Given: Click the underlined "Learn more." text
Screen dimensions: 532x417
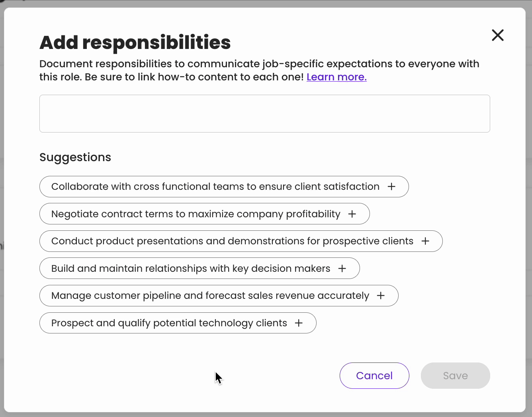Looking at the screenshot, I should click(336, 77).
